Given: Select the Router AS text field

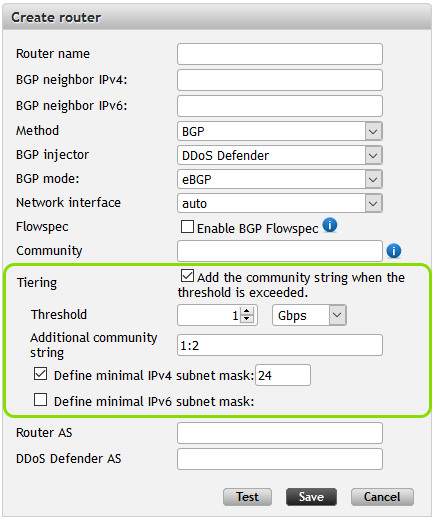Looking at the screenshot, I should point(280,433).
